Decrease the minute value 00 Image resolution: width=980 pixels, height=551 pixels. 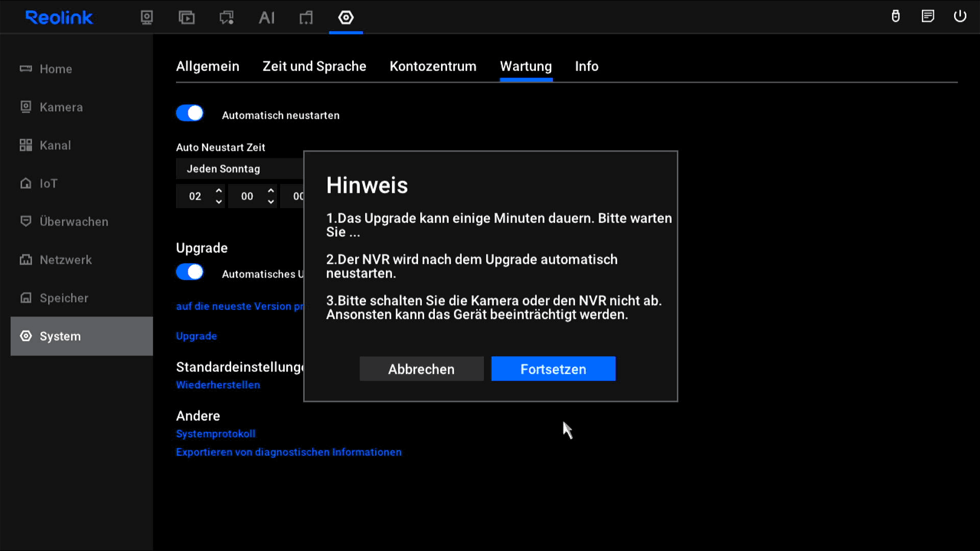(x=271, y=202)
